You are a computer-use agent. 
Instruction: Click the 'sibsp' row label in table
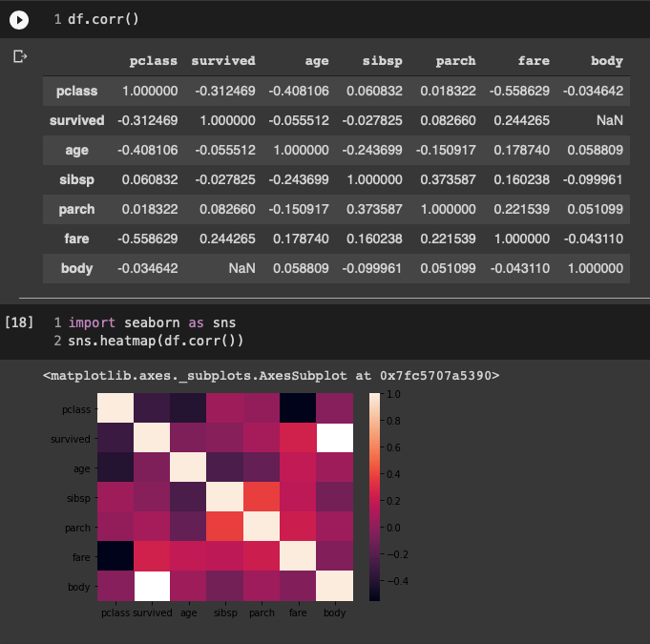76,179
